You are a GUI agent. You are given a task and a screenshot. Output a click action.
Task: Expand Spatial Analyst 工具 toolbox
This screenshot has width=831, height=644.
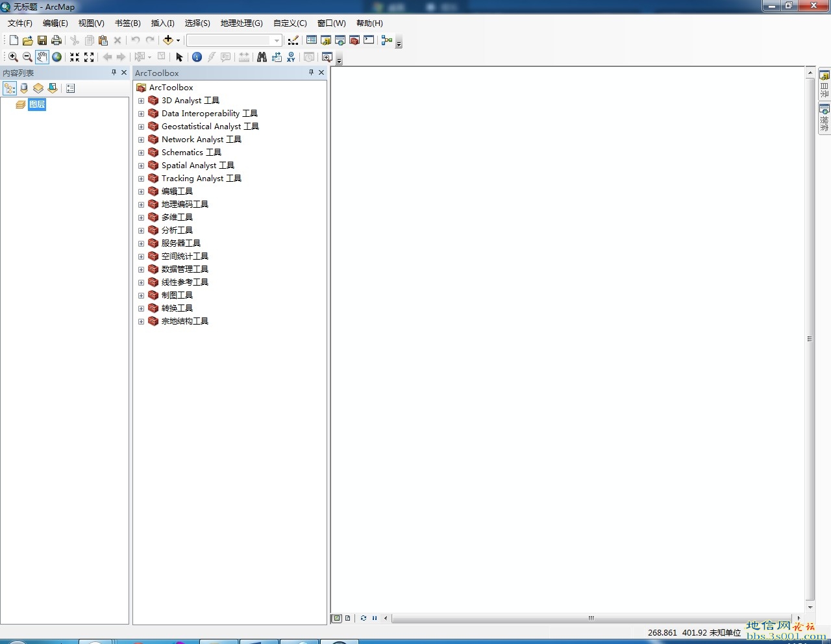pos(141,166)
